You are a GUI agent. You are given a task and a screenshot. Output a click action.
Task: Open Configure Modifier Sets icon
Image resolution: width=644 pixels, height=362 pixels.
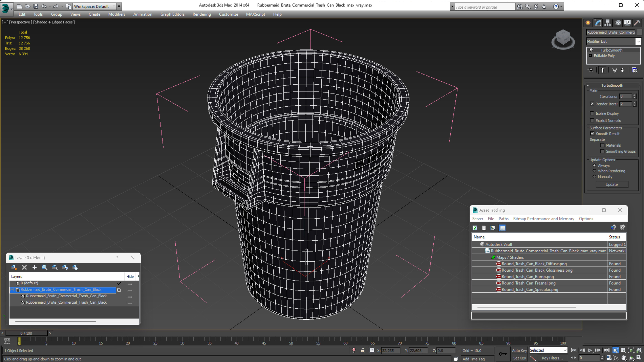tap(635, 70)
